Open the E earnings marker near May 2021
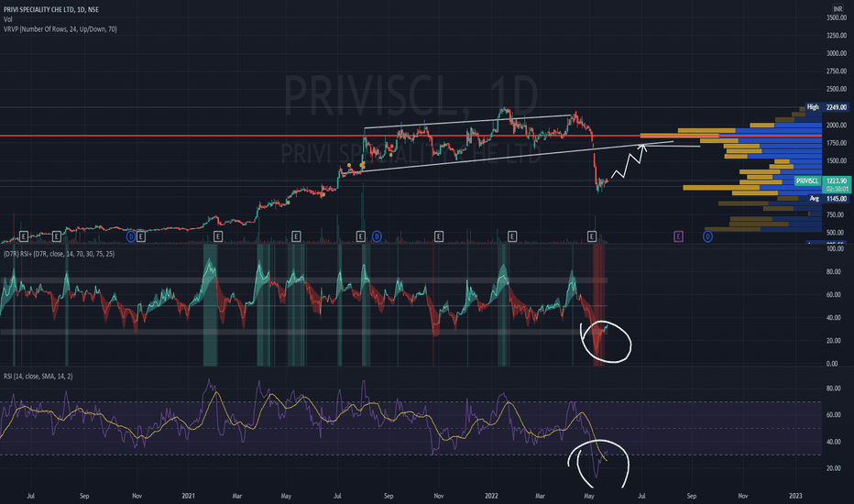Viewport: 854px width, 504px height. [x=296, y=236]
